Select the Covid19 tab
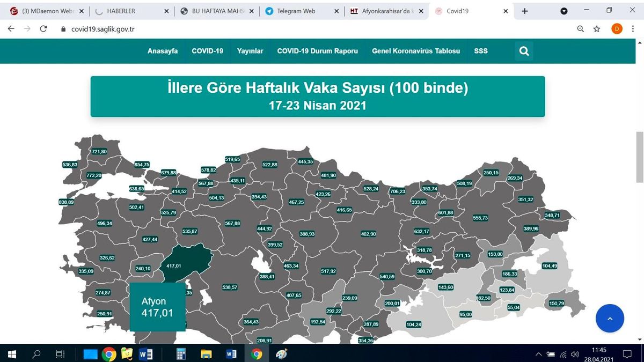Screen dimensions: 644x362 (472, 11)
